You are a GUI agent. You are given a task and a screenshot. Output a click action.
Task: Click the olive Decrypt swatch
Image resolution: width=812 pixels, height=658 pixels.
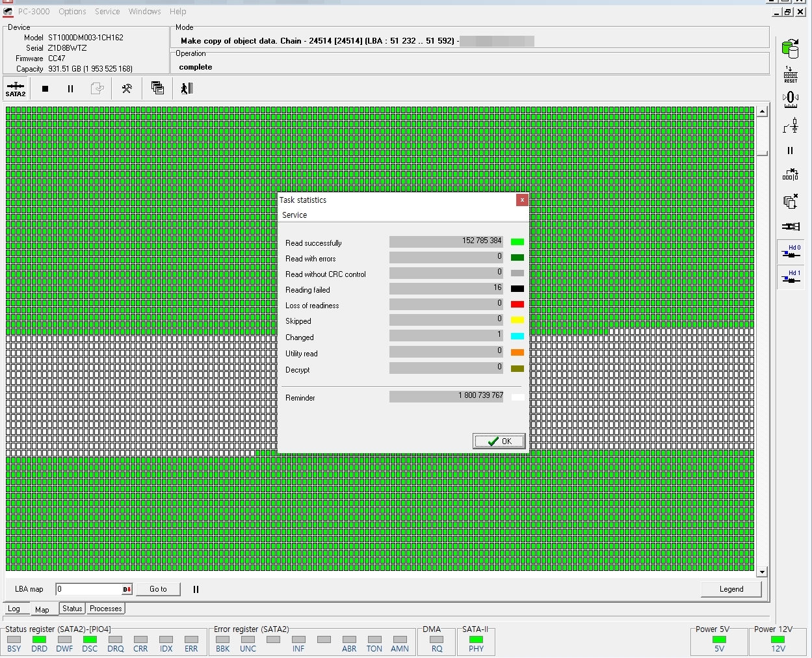tap(517, 369)
